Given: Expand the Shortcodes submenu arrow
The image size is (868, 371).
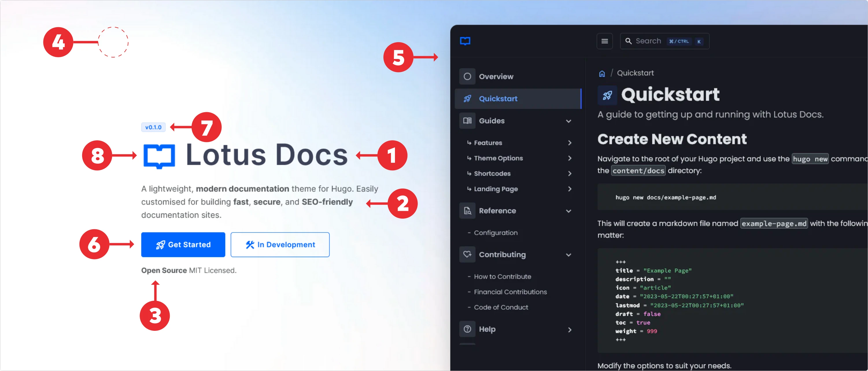Looking at the screenshot, I should tap(569, 173).
